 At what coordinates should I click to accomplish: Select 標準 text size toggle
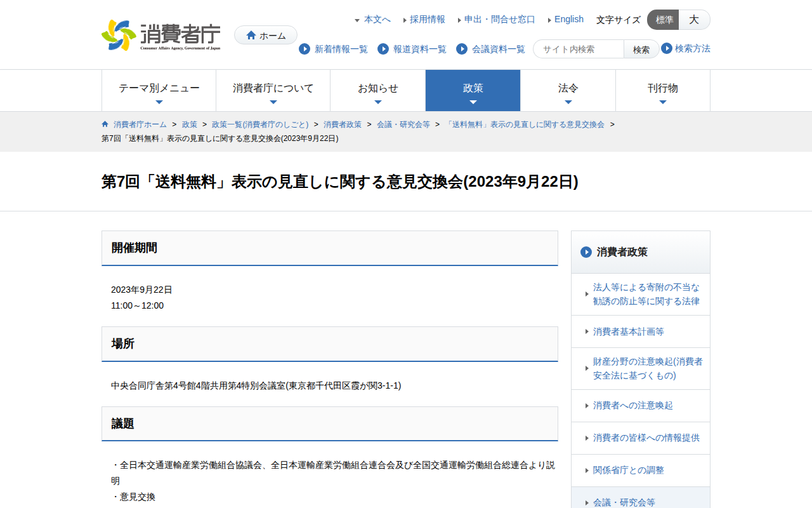664,20
